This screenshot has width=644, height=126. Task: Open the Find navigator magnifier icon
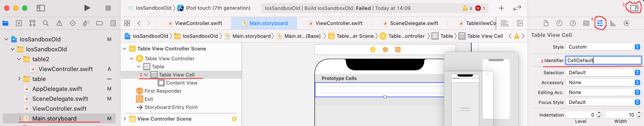(x=46, y=23)
